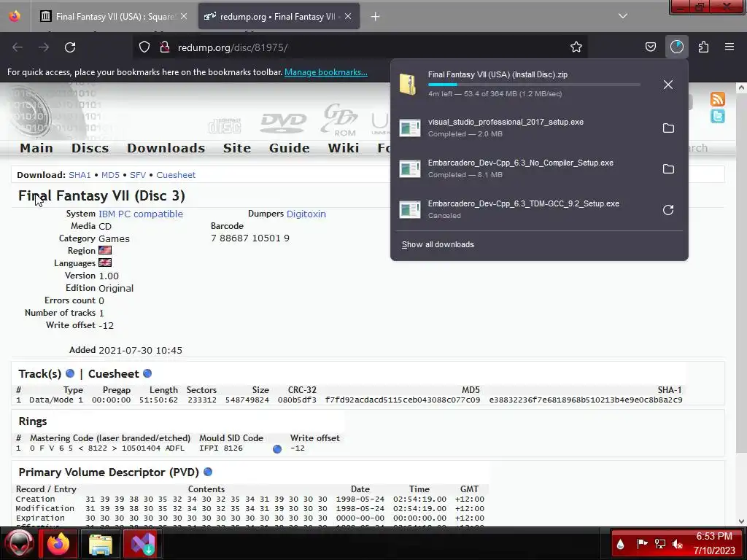Open the Extensions puzzle icon

click(703, 47)
